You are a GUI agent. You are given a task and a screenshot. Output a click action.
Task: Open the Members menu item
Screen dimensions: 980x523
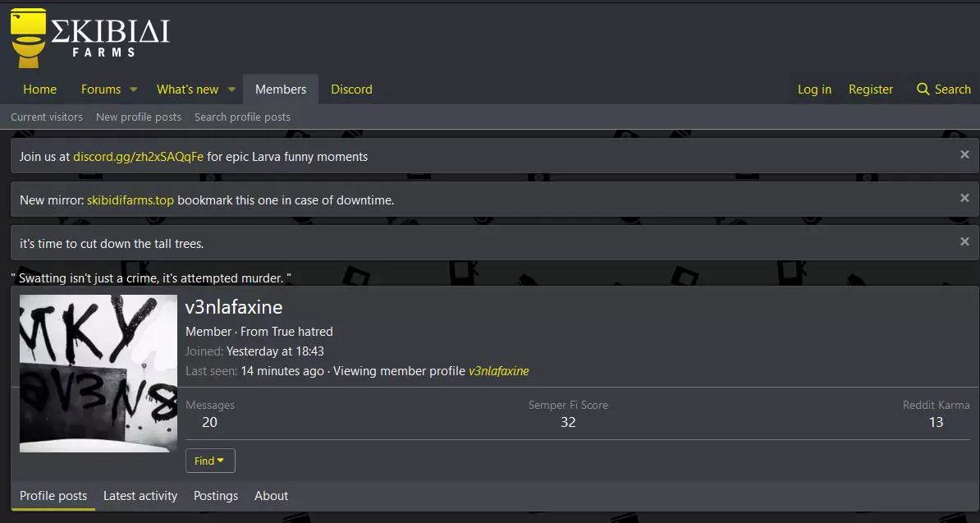[281, 89]
